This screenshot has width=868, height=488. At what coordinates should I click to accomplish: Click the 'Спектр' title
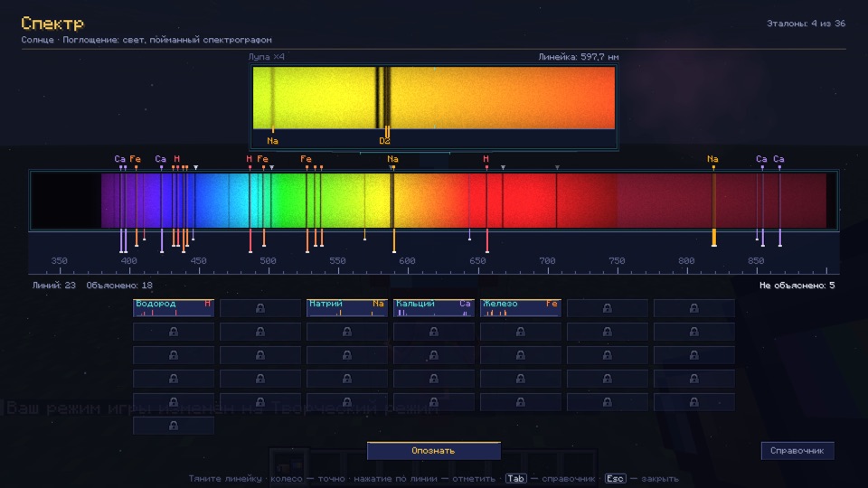point(52,23)
